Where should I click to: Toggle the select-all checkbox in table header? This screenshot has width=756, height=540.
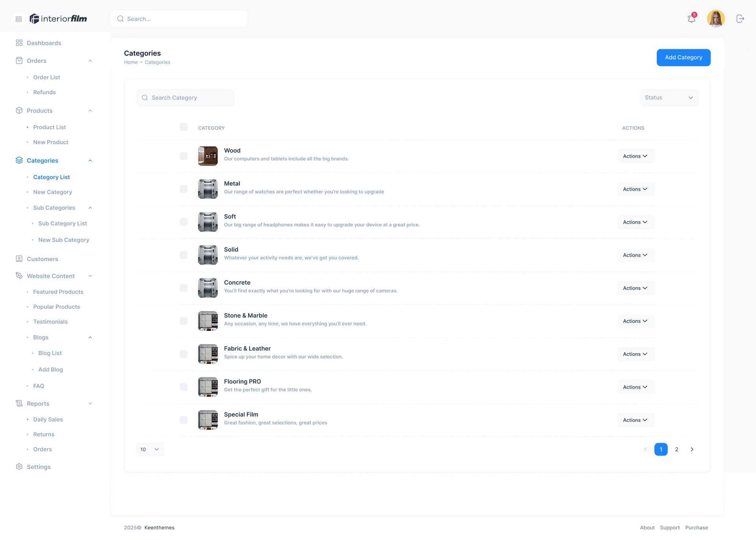point(183,127)
